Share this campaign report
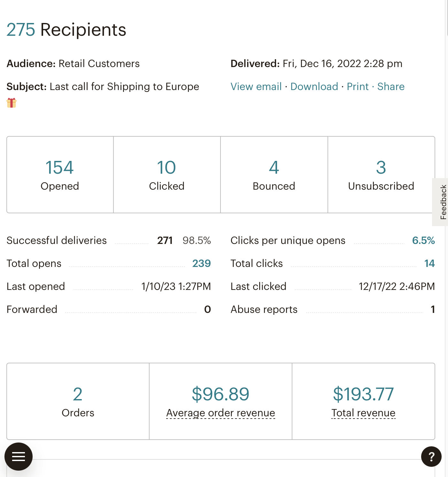Image resolution: width=448 pixels, height=477 pixels. (390, 87)
